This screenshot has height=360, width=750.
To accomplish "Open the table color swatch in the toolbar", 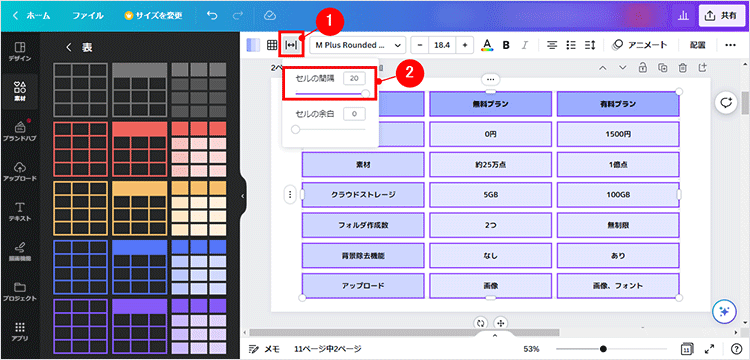I will click(x=253, y=45).
